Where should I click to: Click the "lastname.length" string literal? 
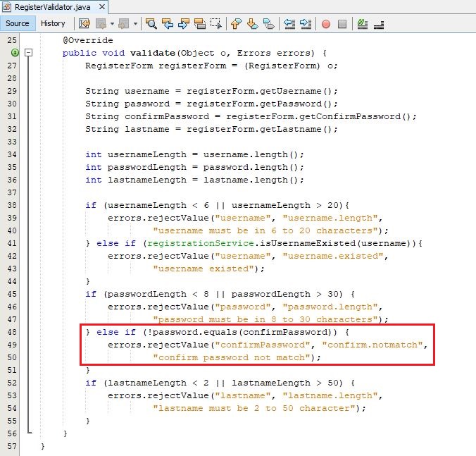pyautogui.click(x=330, y=395)
